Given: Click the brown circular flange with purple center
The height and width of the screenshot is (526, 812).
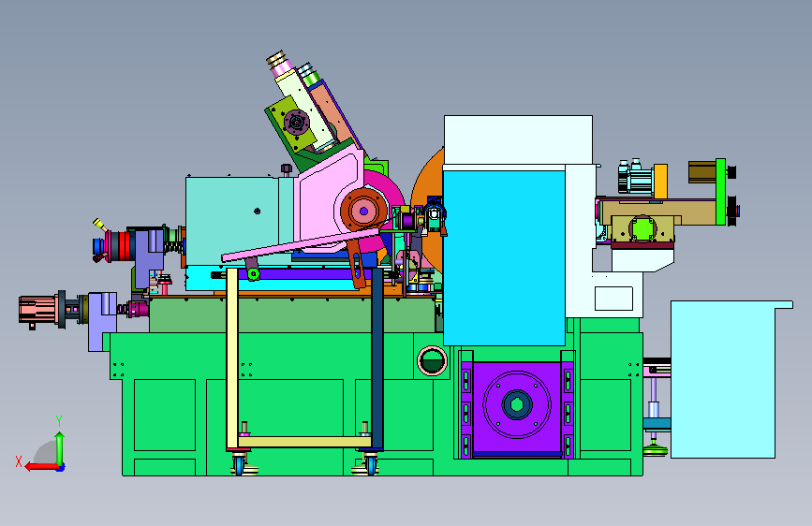Looking at the screenshot, I should pos(363,211).
